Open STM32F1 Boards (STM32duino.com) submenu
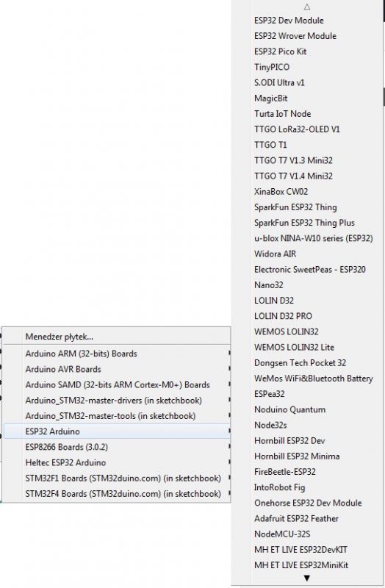 coord(117,478)
